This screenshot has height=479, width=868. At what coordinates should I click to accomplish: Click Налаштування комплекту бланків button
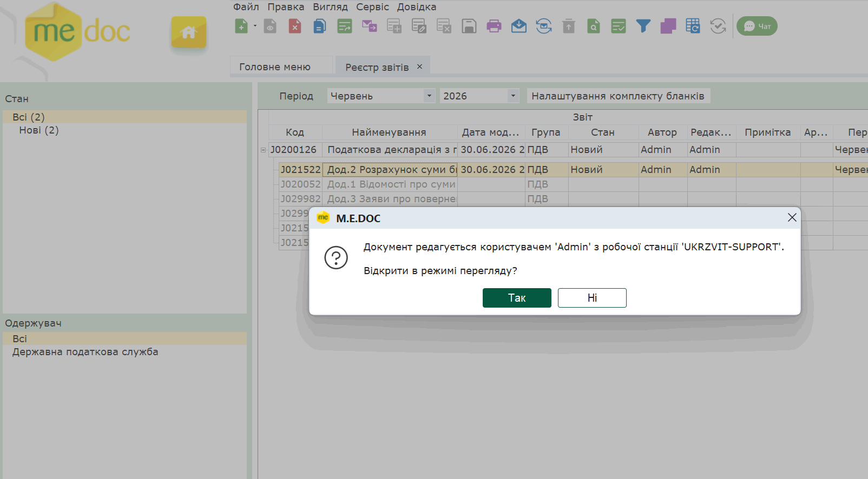tap(618, 96)
